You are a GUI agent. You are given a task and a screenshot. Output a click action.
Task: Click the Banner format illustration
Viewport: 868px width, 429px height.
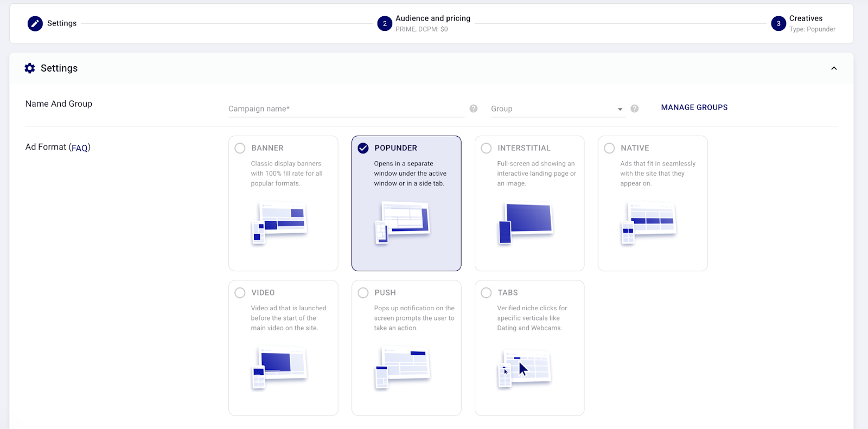coord(279,222)
